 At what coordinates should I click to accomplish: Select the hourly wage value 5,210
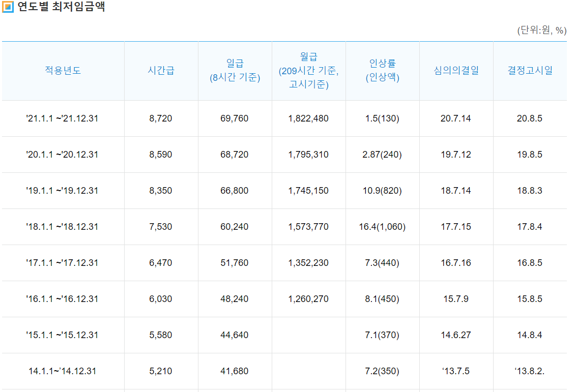(x=161, y=371)
